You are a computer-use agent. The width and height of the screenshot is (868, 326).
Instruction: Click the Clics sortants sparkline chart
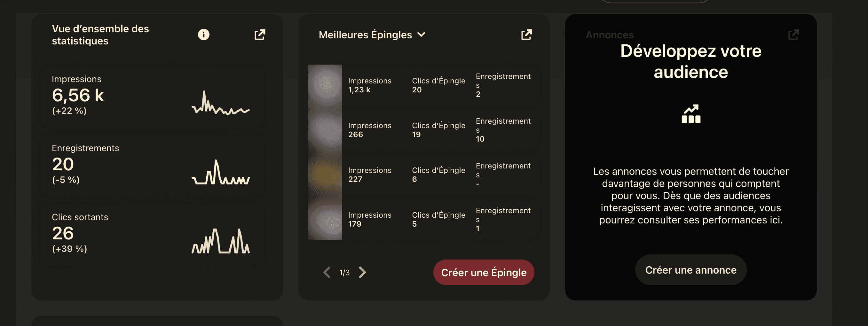pos(221,241)
